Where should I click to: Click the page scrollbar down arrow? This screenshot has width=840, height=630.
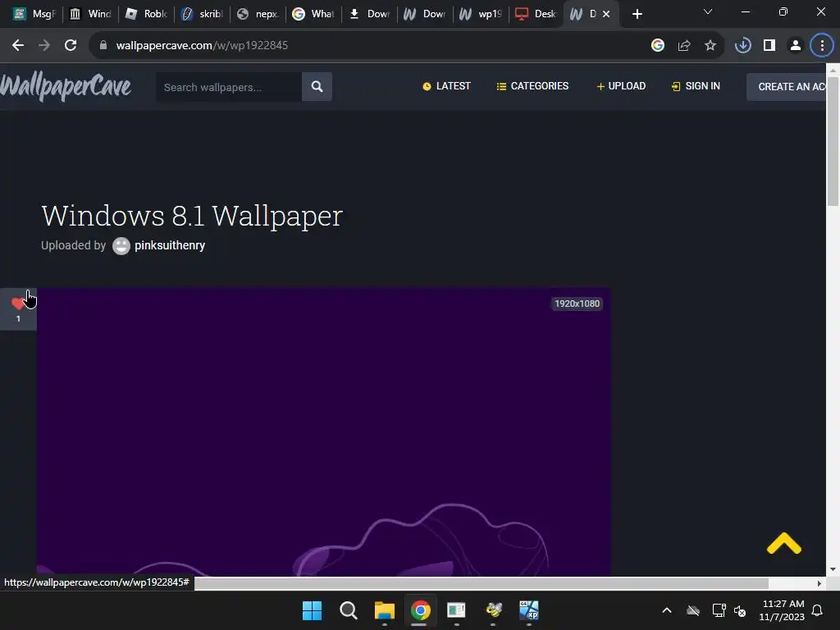[x=833, y=569]
